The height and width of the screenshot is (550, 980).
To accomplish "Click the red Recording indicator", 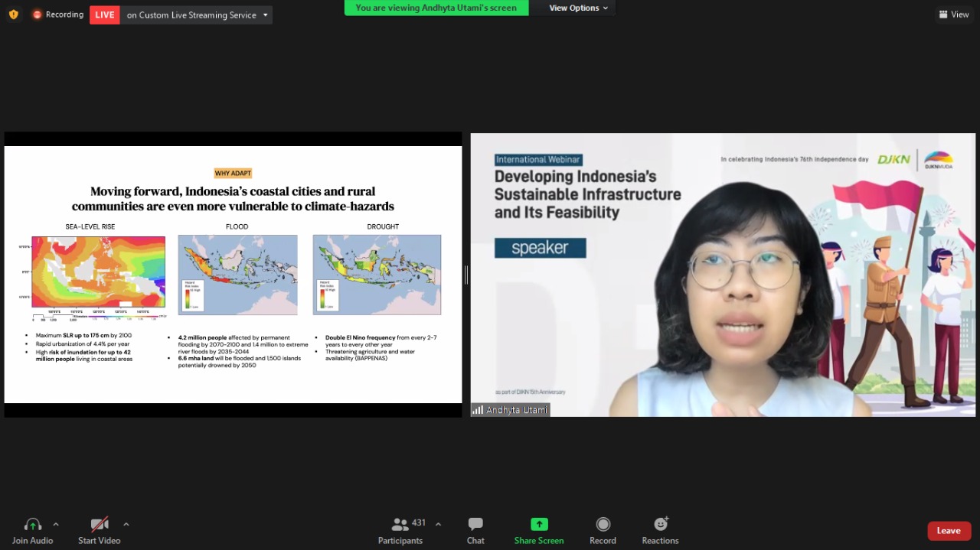I will pyautogui.click(x=57, y=15).
